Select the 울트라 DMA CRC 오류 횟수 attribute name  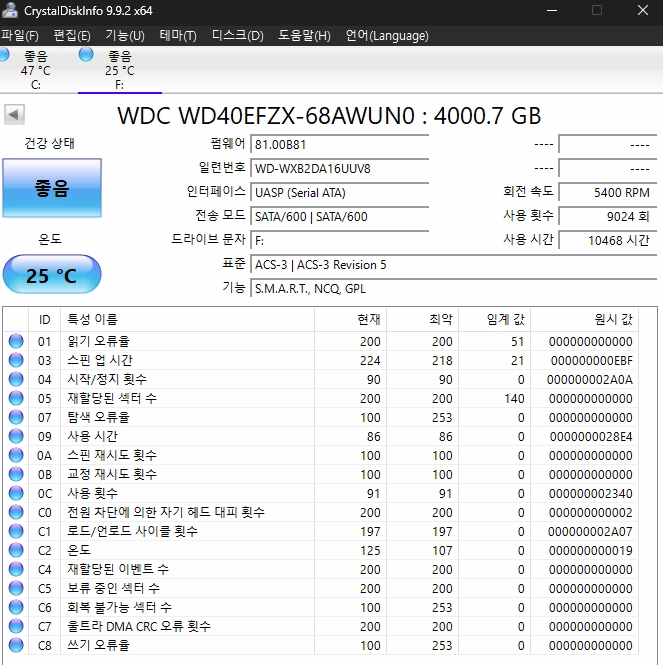139,626
